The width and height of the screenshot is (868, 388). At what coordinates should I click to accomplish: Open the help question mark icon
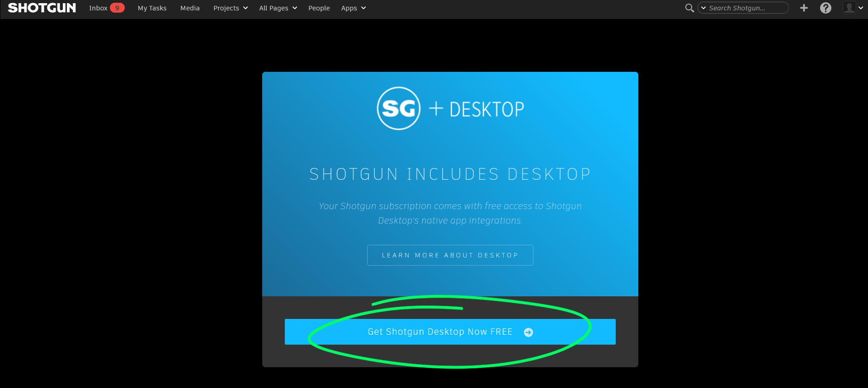[x=826, y=8]
